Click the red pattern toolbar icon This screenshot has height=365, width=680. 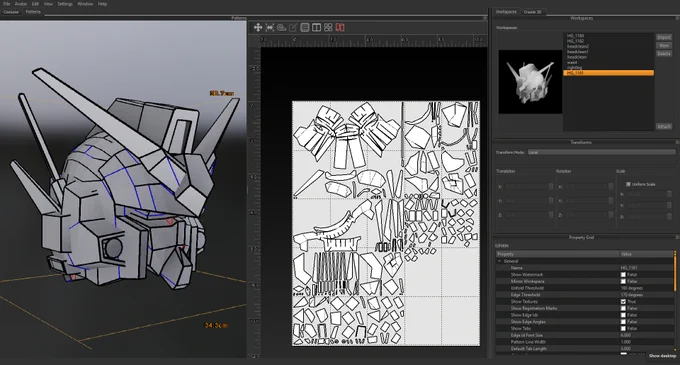pos(340,27)
